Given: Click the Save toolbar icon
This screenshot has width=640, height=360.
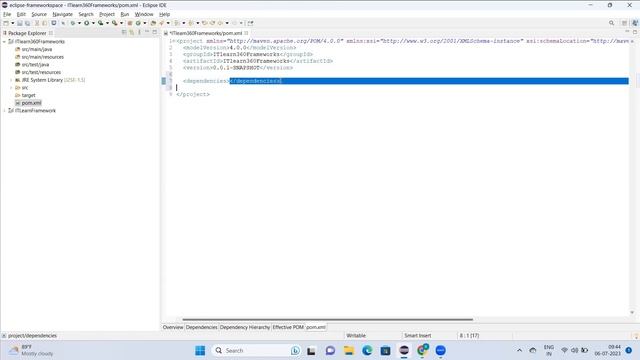Looking at the screenshot, I should 20,23.
